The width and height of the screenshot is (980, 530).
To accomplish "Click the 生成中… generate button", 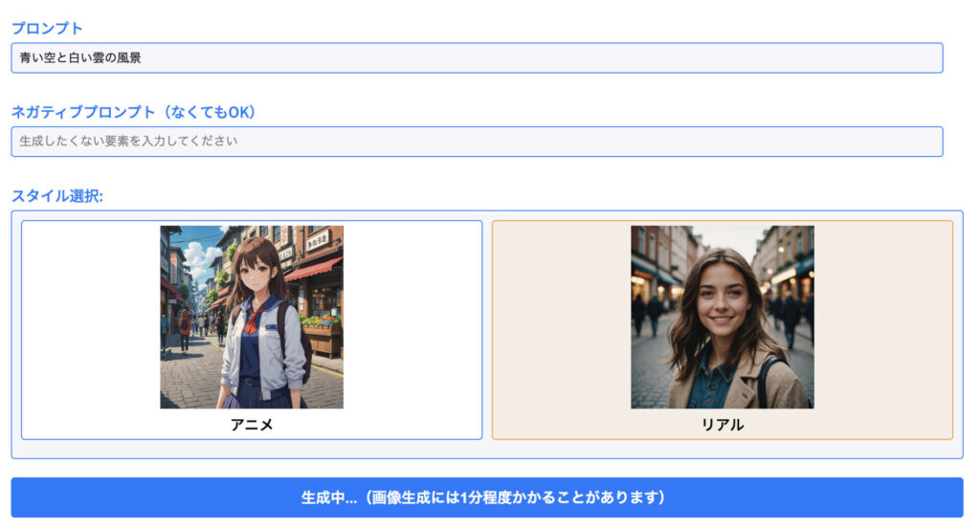I will 487,497.
